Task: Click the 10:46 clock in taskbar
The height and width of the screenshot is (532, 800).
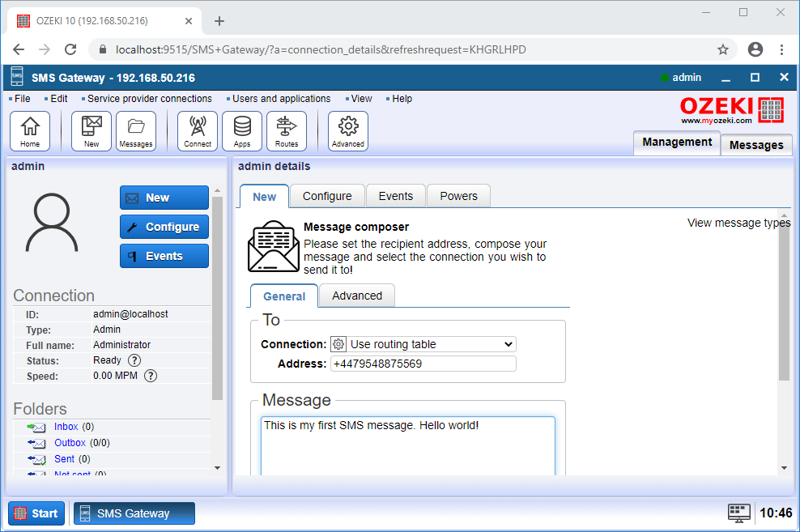Action: click(x=776, y=513)
